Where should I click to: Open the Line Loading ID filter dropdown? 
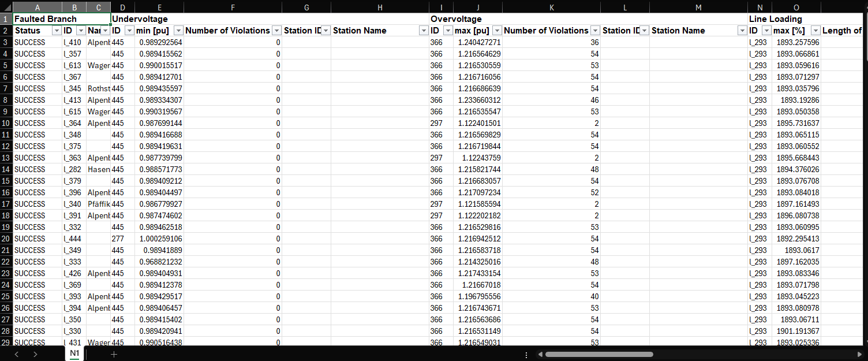point(766,31)
